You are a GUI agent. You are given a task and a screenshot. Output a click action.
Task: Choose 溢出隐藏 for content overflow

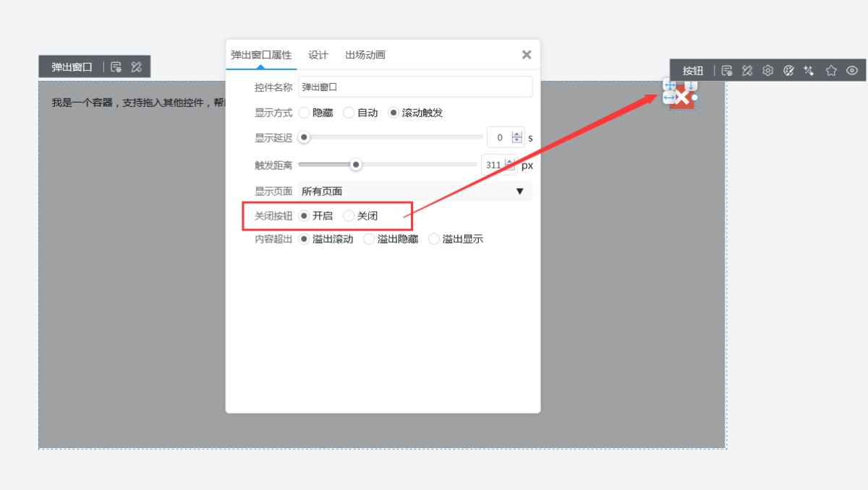click(369, 239)
